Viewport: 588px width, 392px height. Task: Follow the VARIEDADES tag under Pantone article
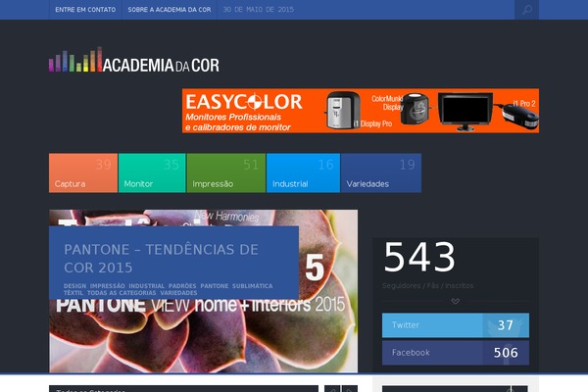(178, 293)
